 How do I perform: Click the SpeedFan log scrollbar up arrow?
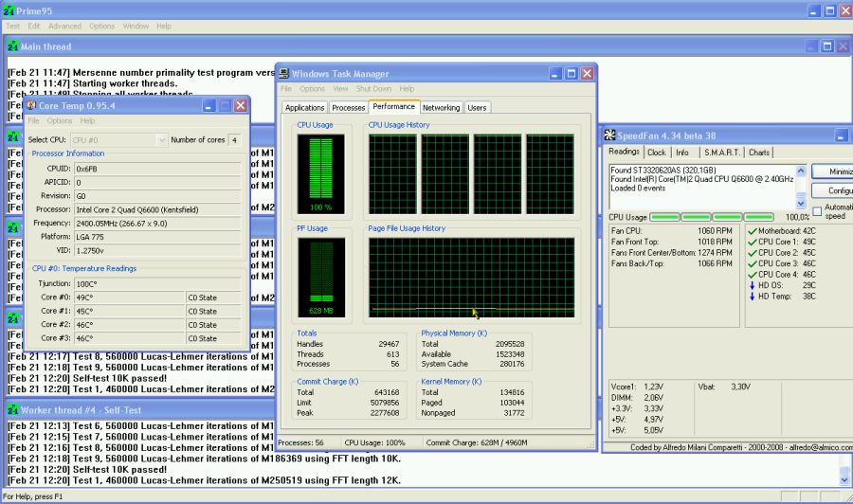[801, 171]
